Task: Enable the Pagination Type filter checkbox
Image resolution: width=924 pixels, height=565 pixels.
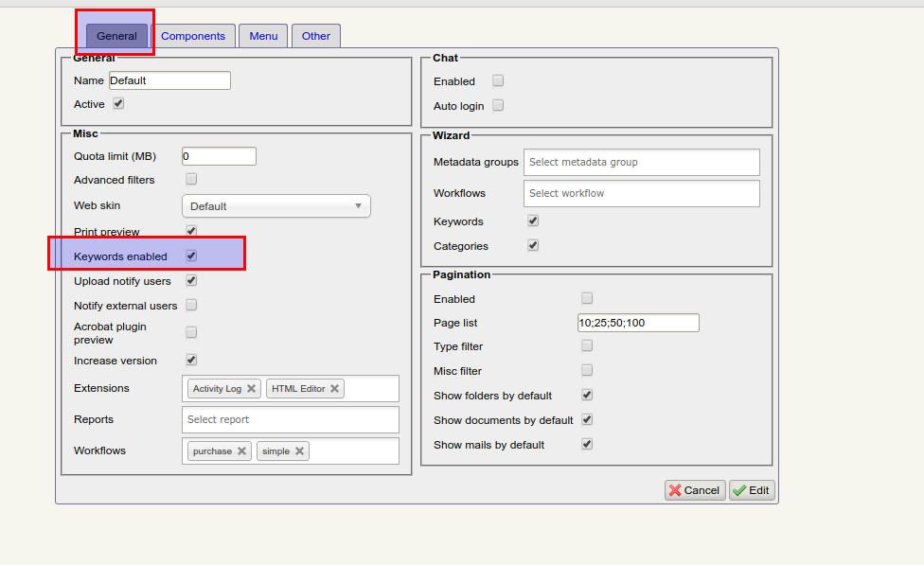Action: click(x=587, y=346)
